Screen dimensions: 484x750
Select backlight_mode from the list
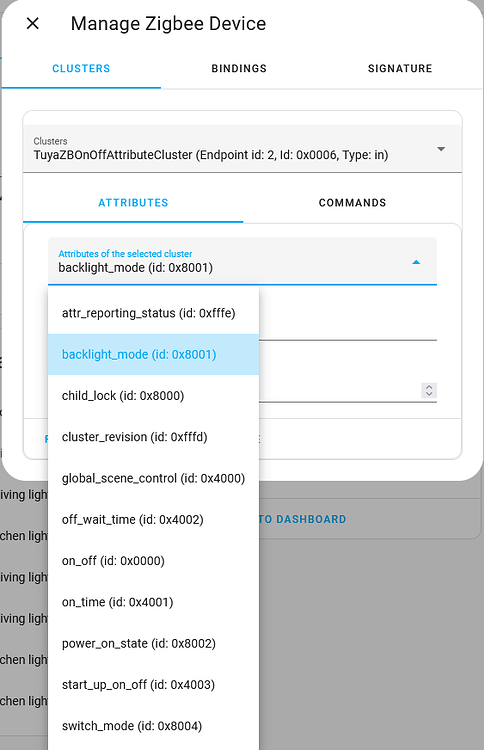click(x=153, y=354)
